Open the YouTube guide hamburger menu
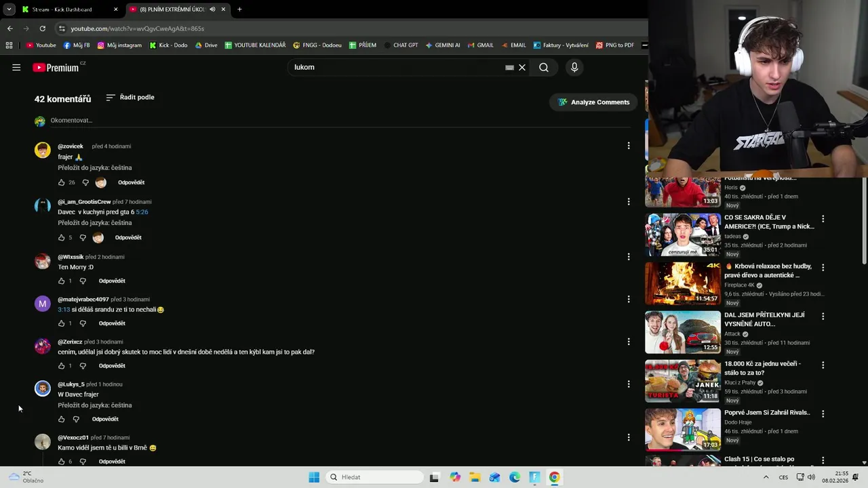 [x=16, y=67]
